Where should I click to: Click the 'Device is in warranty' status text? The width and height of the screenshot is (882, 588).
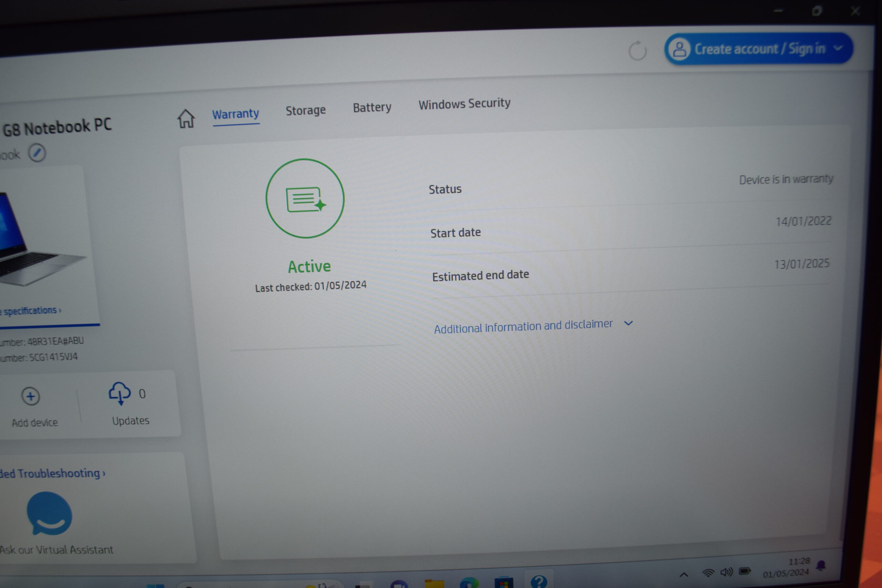(x=786, y=179)
